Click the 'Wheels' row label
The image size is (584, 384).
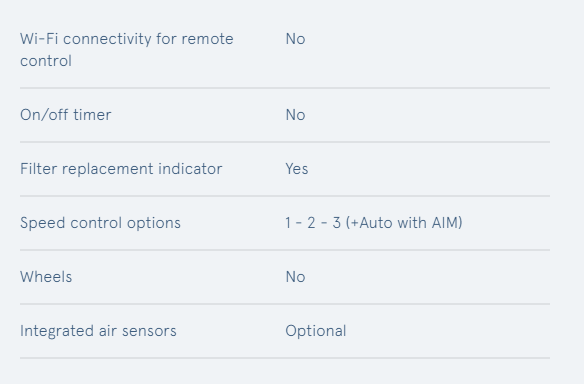(46, 277)
